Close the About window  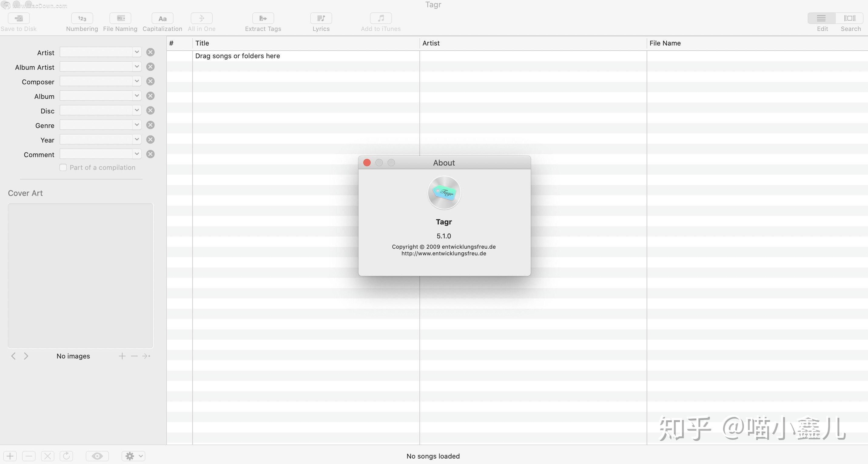tap(367, 163)
